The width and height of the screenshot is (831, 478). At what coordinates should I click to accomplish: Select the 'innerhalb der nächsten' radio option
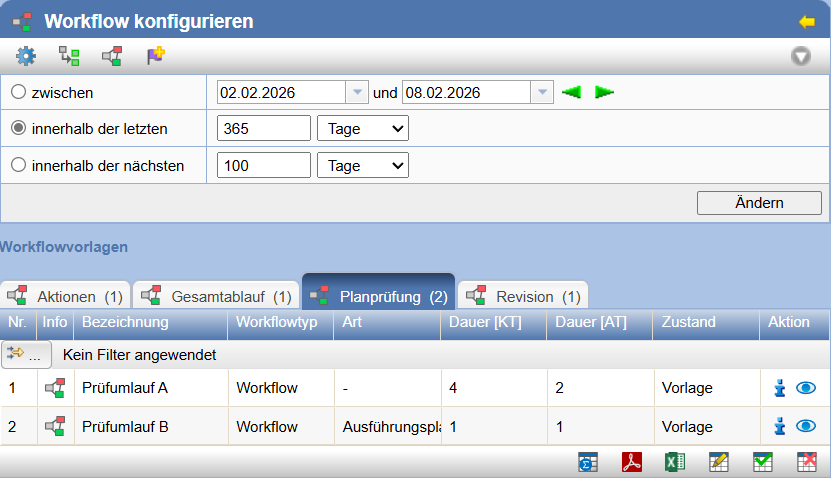pos(18,166)
